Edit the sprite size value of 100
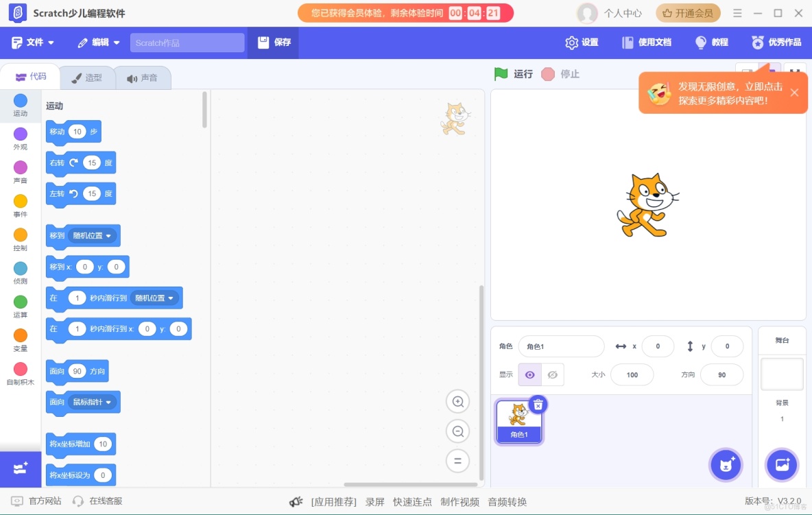 pos(632,374)
